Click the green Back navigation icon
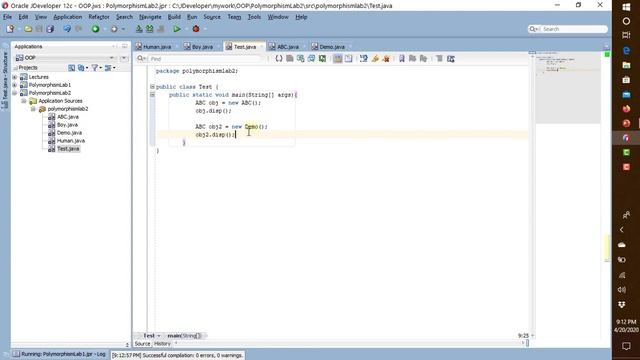Screen dimensions: 640x360 pyautogui.click(x=95, y=29)
